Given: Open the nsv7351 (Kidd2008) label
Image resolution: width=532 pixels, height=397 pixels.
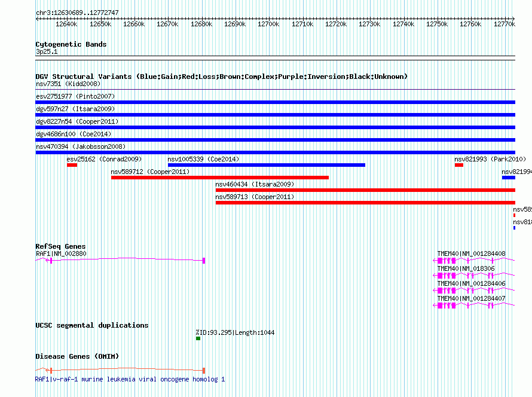Looking at the screenshot, I should tap(68, 84).
